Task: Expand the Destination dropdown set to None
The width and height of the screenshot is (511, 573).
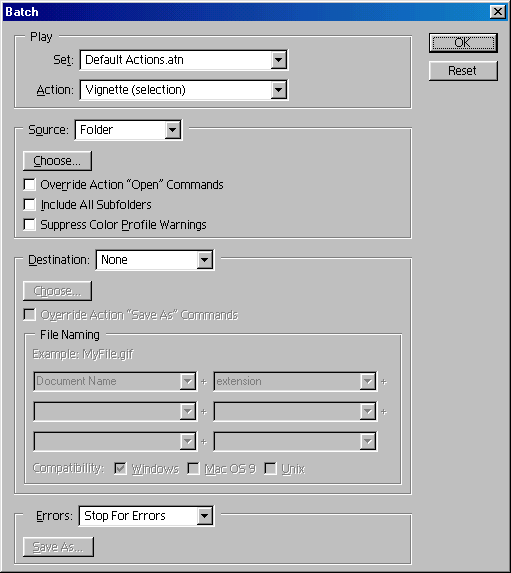Action: (155, 260)
